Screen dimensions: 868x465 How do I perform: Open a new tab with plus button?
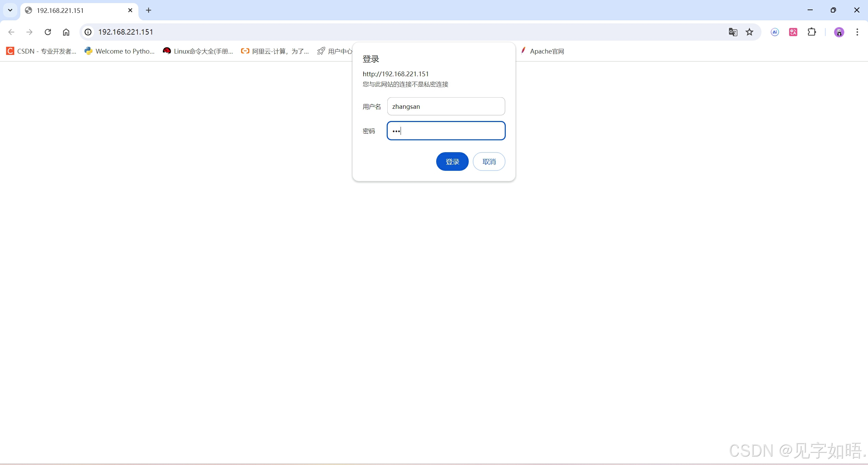[149, 10]
